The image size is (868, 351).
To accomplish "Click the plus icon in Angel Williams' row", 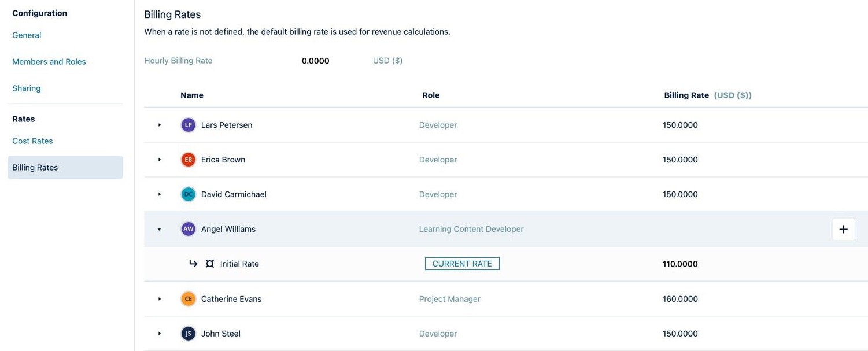I will pos(843,228).
